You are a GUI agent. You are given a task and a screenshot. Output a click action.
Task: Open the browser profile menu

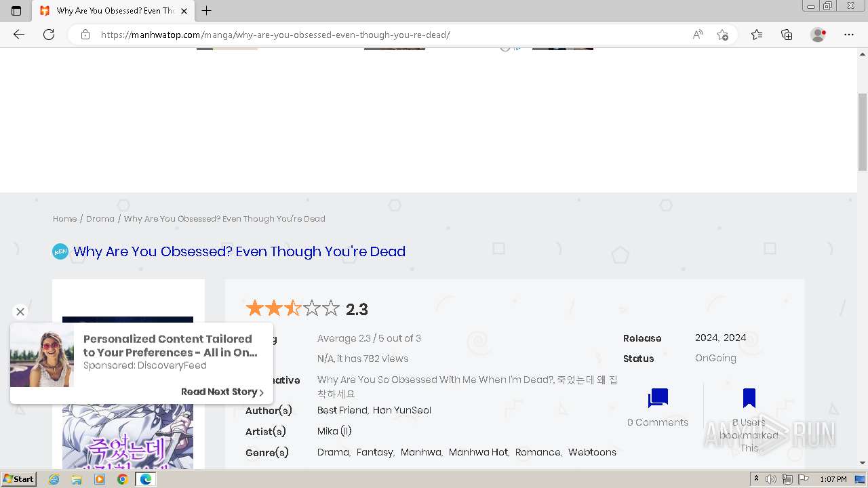tap(818, 35)
